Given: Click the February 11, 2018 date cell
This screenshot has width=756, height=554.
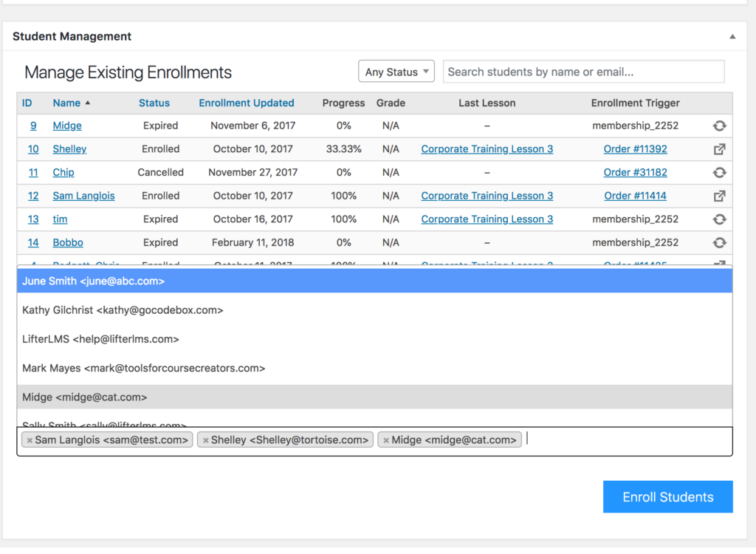Looking at the screenshot, I should tap(252, 243).
